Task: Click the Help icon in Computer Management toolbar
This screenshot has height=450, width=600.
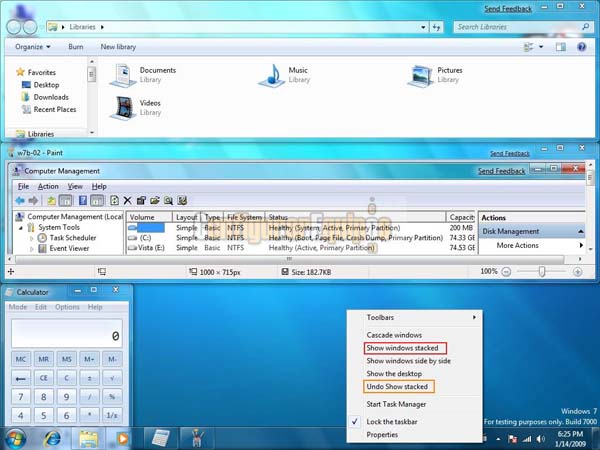Action: (x=83, y=200)
